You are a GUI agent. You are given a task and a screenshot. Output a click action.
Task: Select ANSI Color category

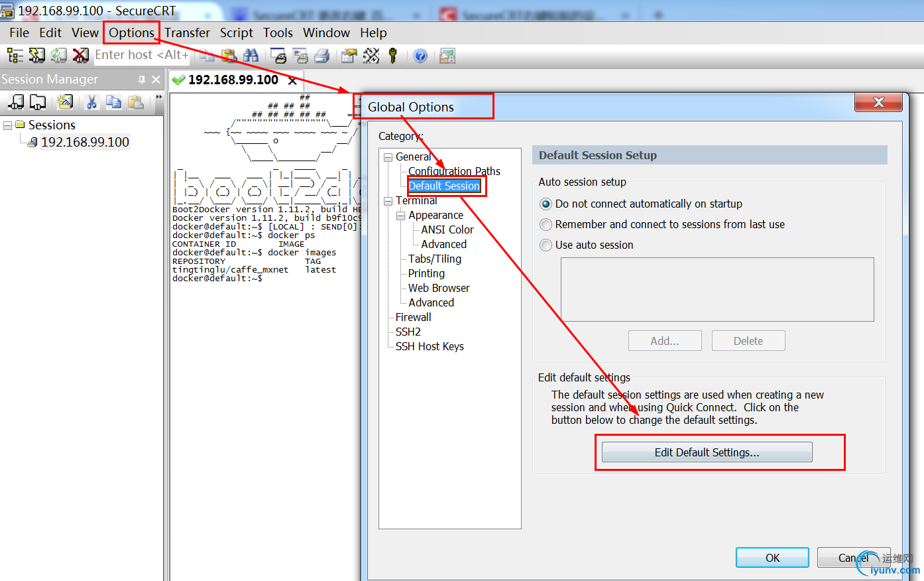point(447,229)
